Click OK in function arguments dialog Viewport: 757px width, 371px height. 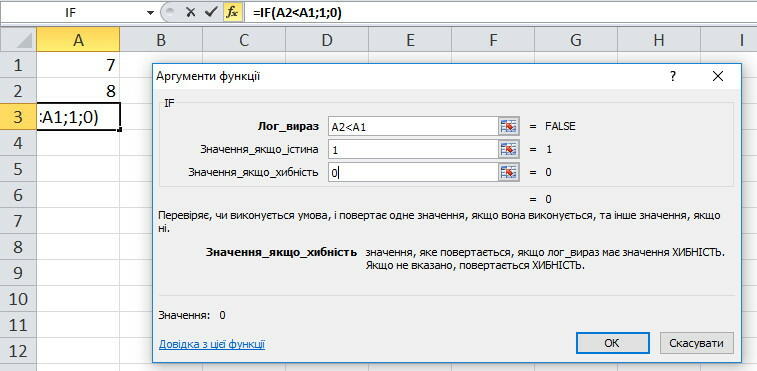[x=612, y=343]
